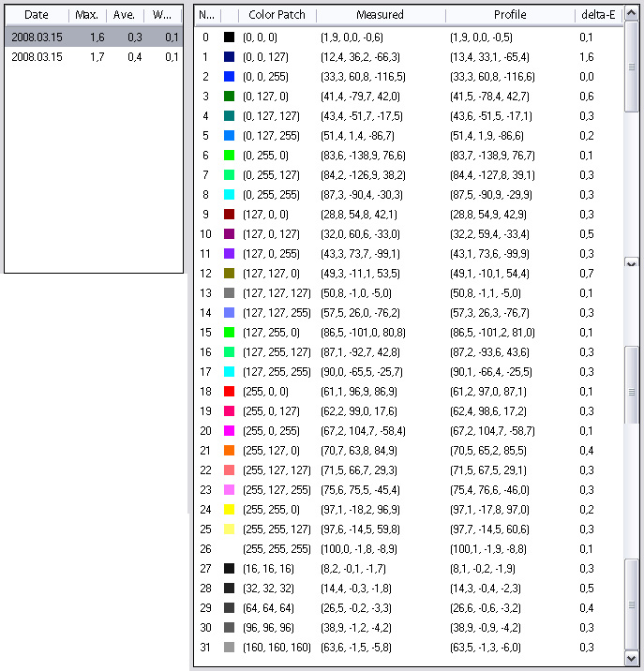Click the Measured column header
644x671 pixels.
pyautogui.click(x=380, y=15)
